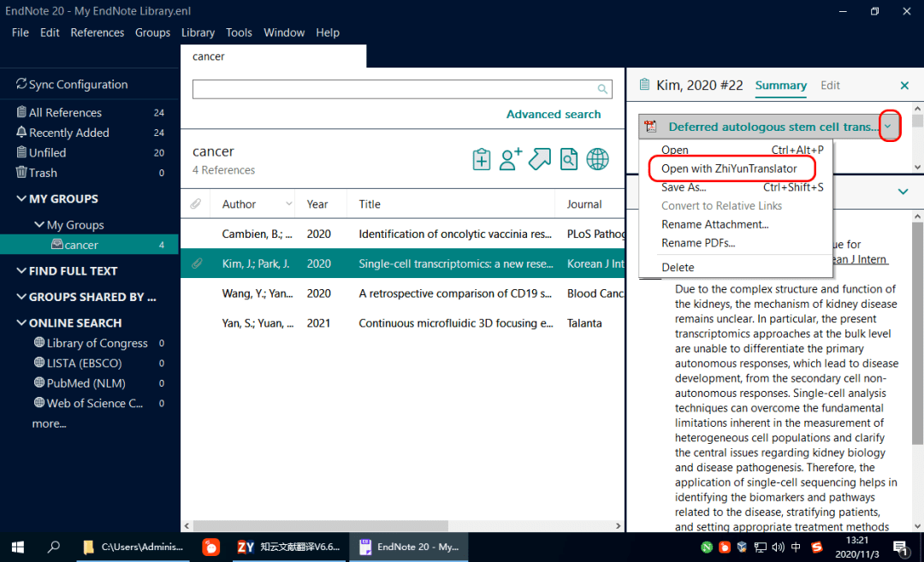The image size is (924, 562).
Task: Collapse the My Groups subfolder
Action: (x=38, y=224)
